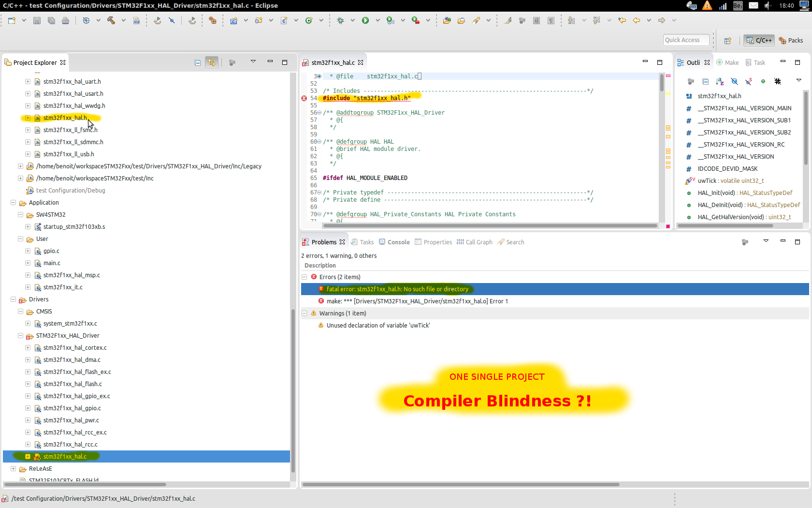Open the Run launch dropdown arrow
The height and width of the screenshot is (508, 812).
point(377,20)
